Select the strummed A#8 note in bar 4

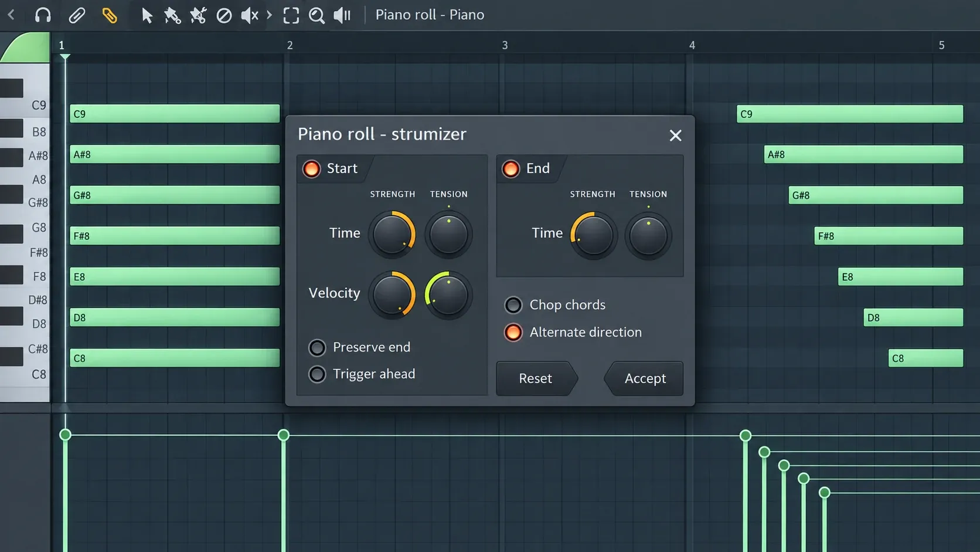point(864,154)
